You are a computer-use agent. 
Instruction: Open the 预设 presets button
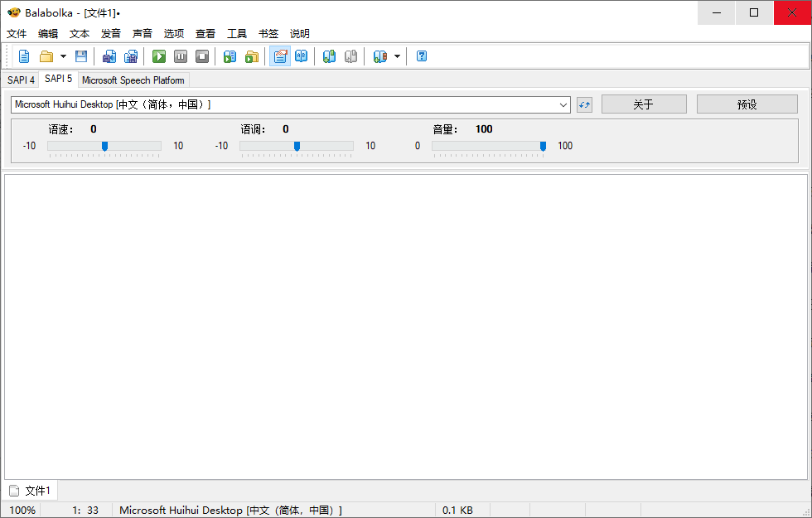[747, 104]
